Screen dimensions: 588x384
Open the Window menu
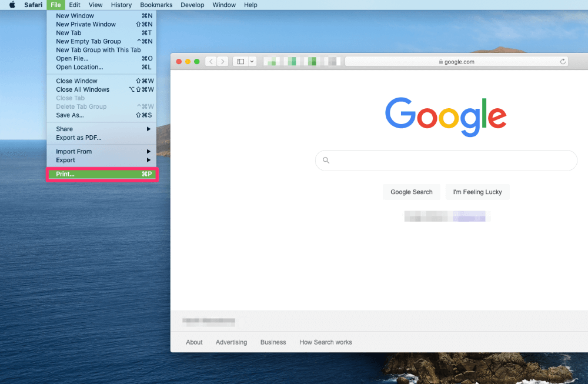pos(224,5)
